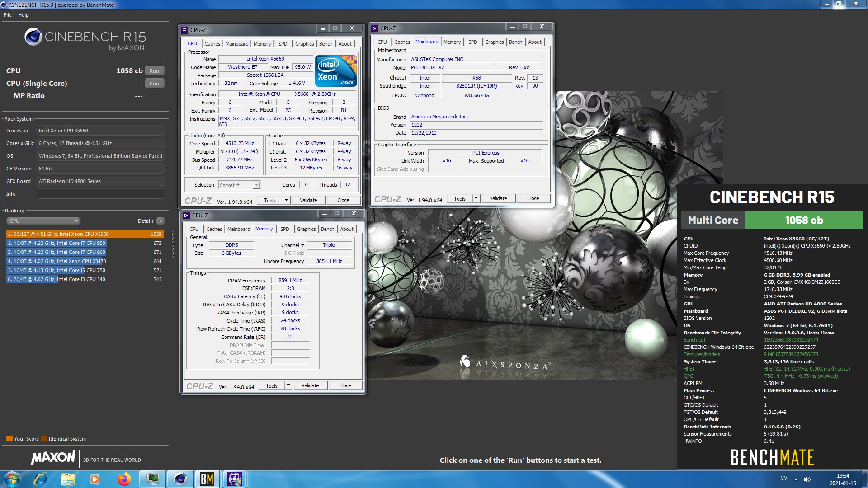
Task: Minimize the CPU-Z Memory window
Action: (x=324, y=214)
